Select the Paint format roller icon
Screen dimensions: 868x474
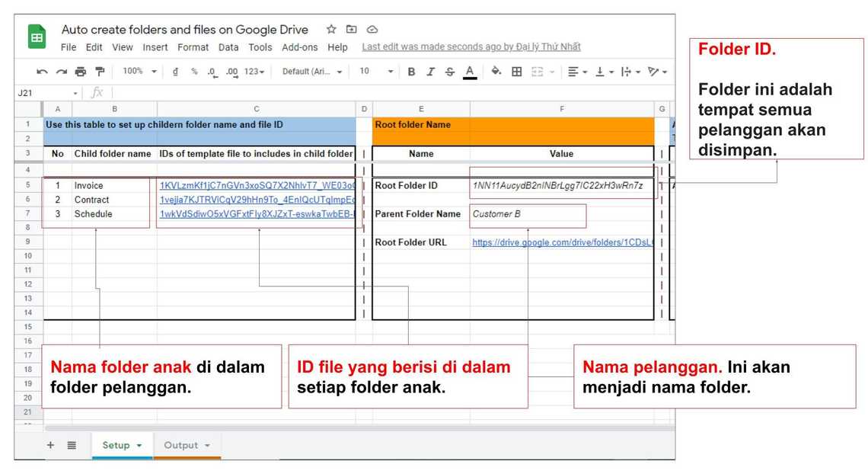tap(99, 72)
